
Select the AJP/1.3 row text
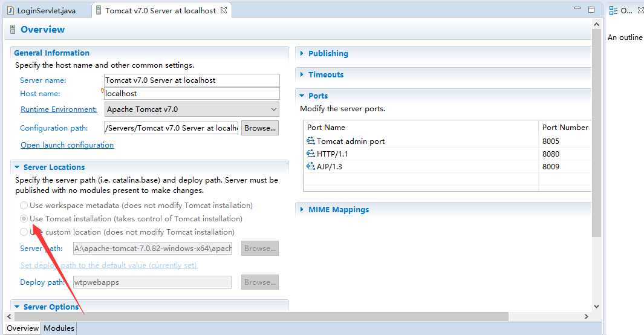[x=330, y=167]
